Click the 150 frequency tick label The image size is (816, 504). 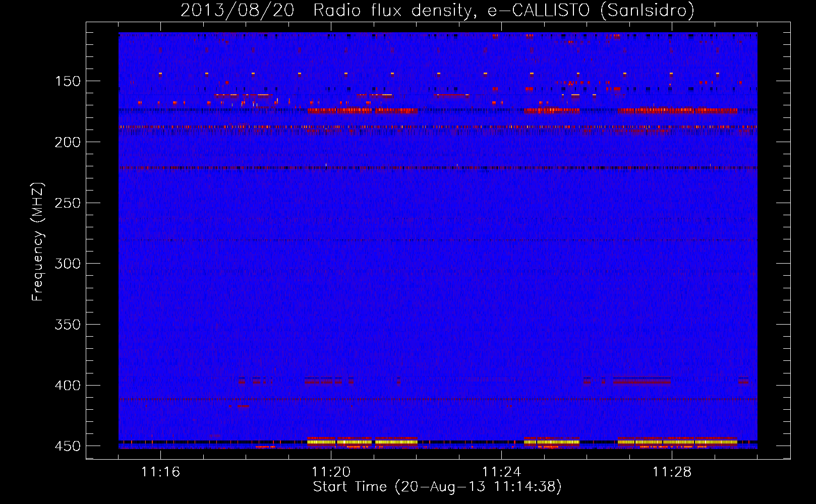tap(67, 81)
